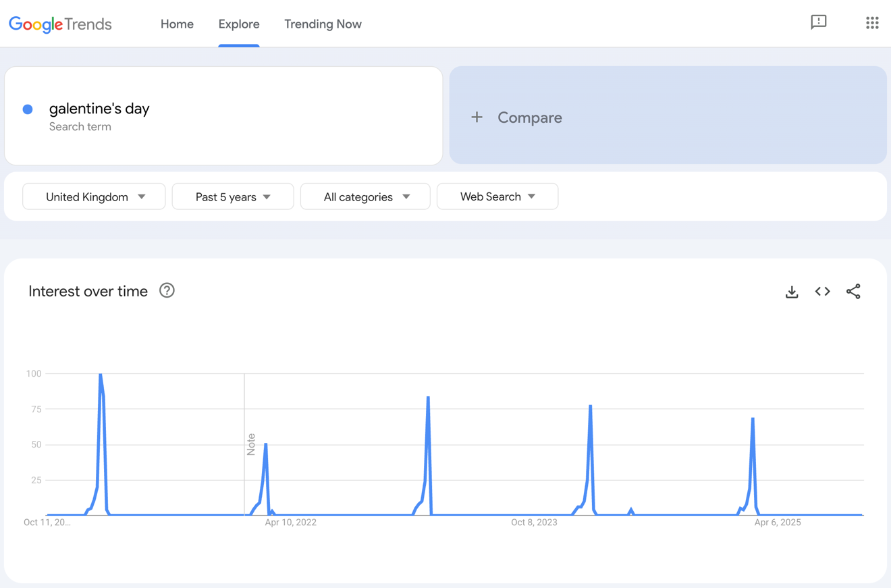The image size is (891, 588).
Task: Share the Interest over time chart
Action: tap(853, 292)
